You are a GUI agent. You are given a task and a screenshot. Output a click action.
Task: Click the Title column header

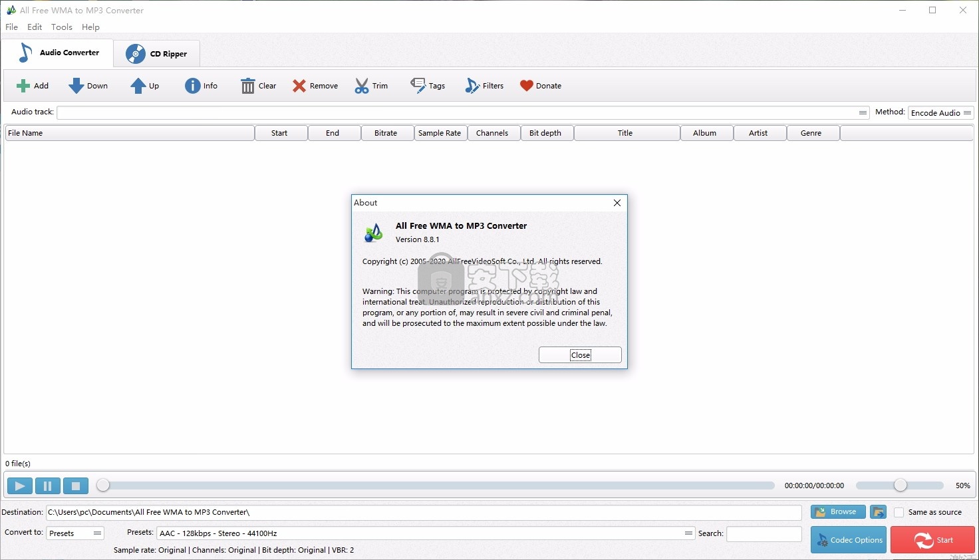point(627,133)
